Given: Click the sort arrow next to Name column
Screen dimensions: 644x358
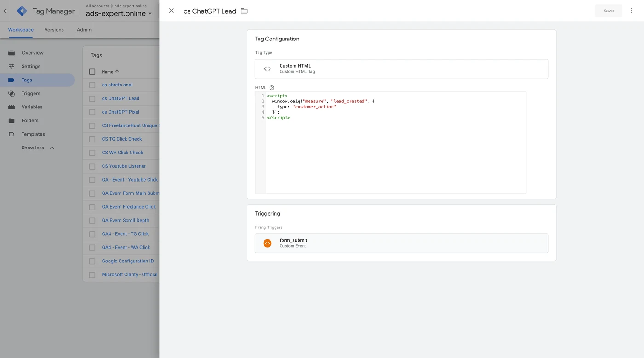Looking at the screenshot, I should click(117, 72).
